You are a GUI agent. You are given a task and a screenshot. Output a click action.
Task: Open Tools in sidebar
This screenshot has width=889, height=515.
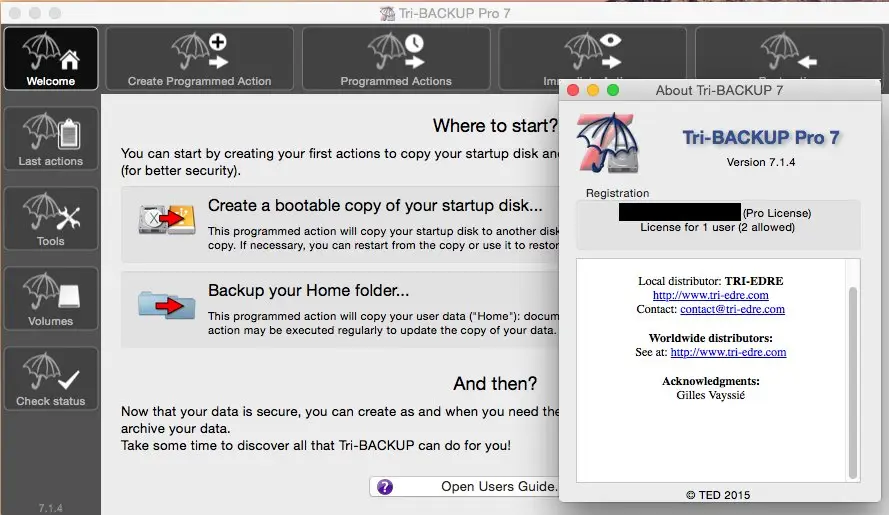(51, 218)
